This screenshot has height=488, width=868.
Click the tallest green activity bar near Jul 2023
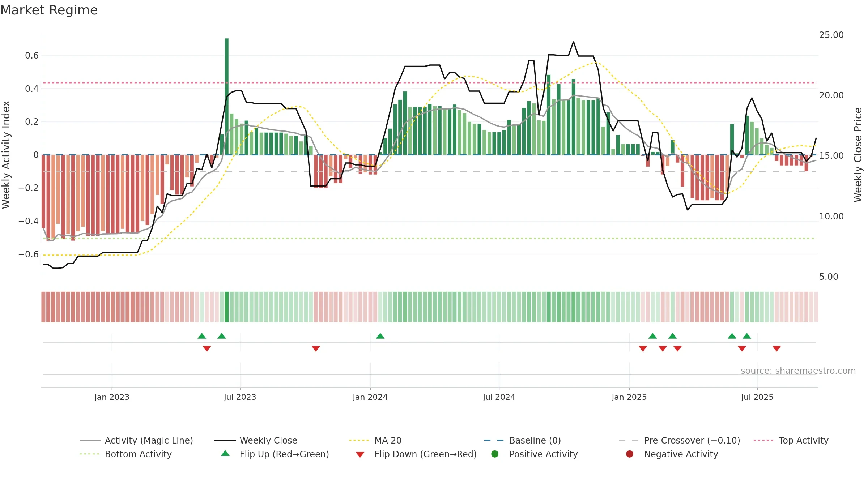coord(227,97)
